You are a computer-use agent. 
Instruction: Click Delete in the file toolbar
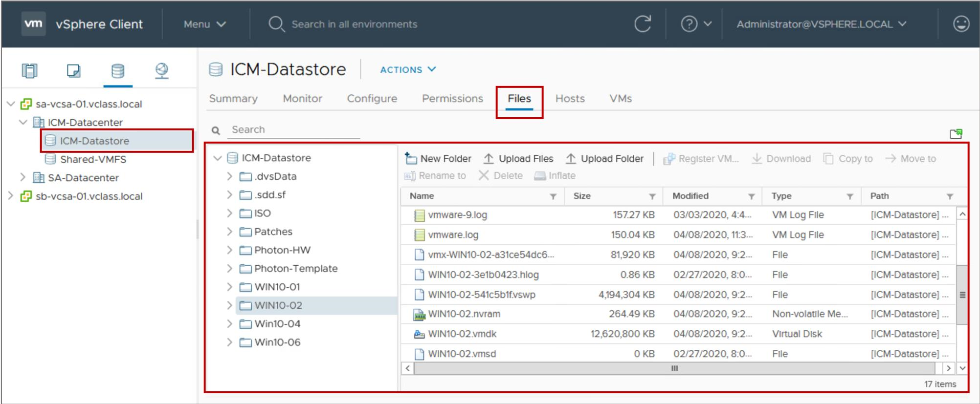pos(500,176)
